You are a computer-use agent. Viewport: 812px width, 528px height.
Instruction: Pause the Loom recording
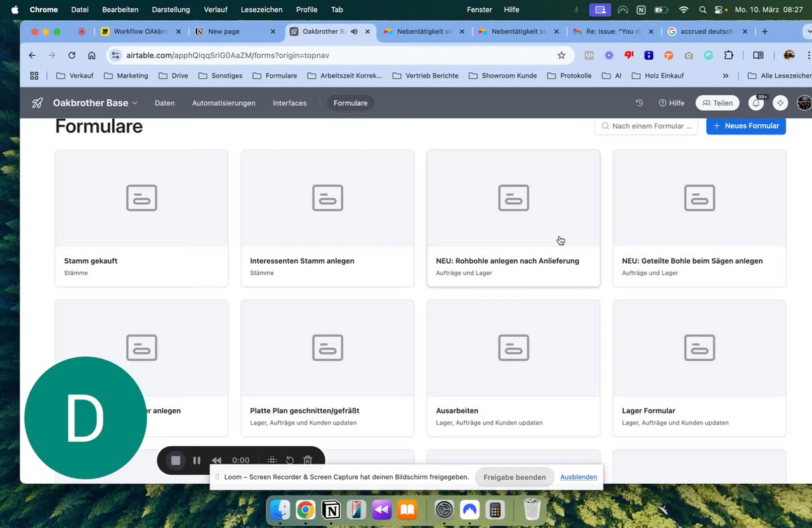197,460
